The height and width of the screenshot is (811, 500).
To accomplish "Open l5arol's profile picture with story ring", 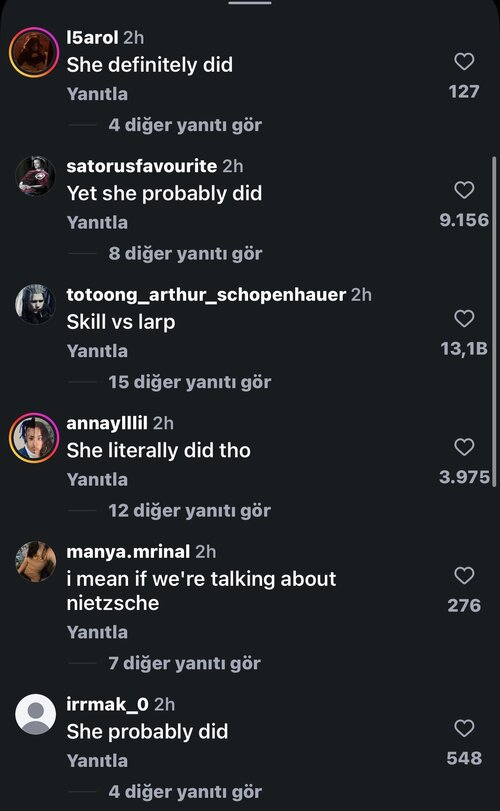I will coord(35,52).
